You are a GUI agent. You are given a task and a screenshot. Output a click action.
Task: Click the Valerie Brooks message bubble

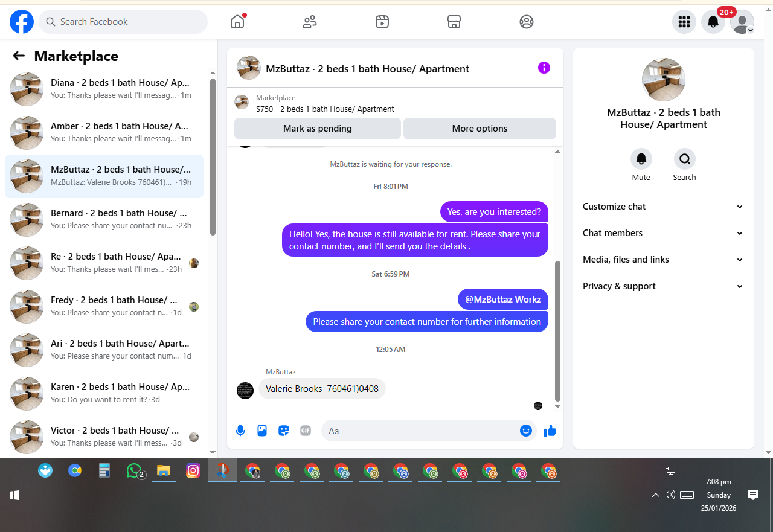322,389
